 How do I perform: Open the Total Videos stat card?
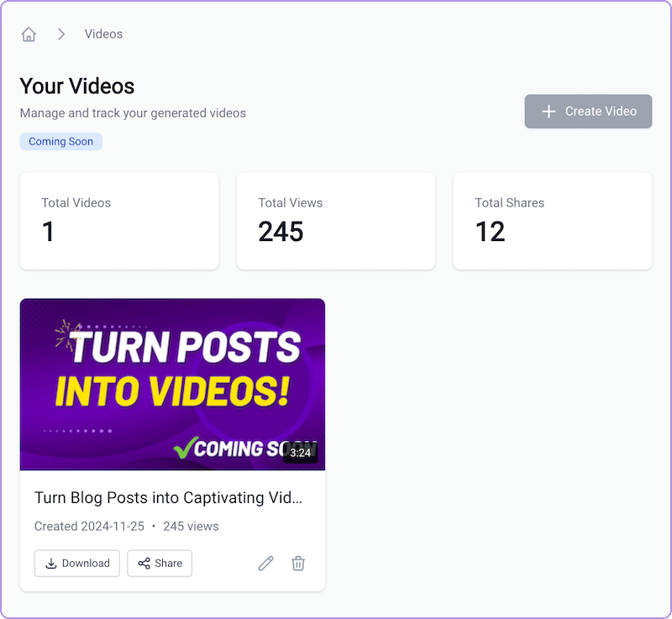119,221
